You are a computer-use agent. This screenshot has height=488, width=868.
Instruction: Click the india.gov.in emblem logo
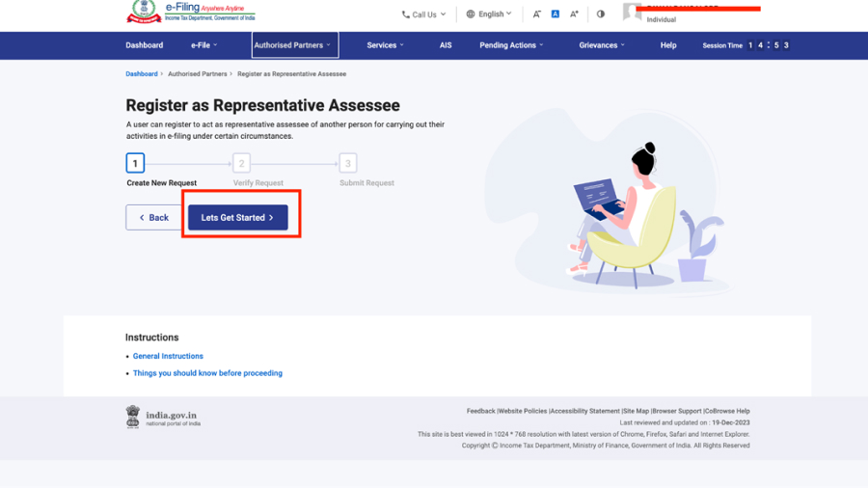pyautogui.click(x=133, y=418)
